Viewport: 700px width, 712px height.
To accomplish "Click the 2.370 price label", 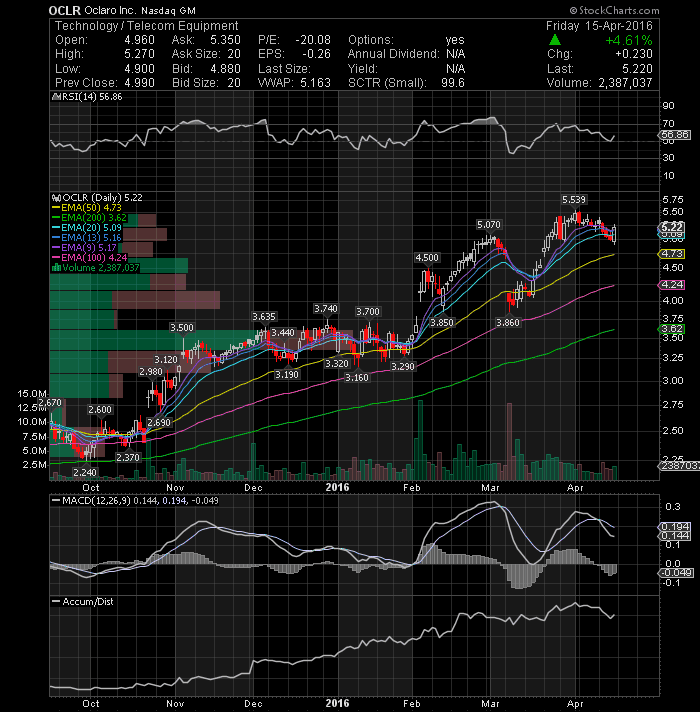I will coord(128,458).
